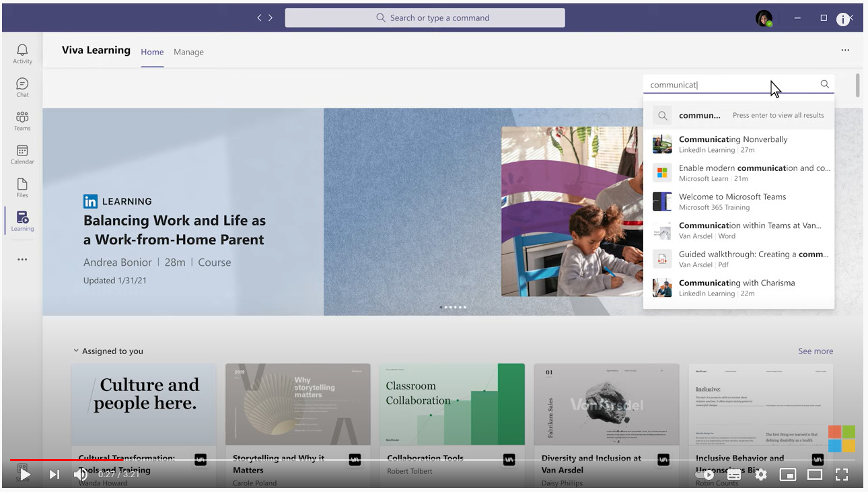Image resolution: width=868 pixels, height=492 pixels.
Task: Open Why storytelling matters card thumbnail
Action: click(x=298, y=404)
